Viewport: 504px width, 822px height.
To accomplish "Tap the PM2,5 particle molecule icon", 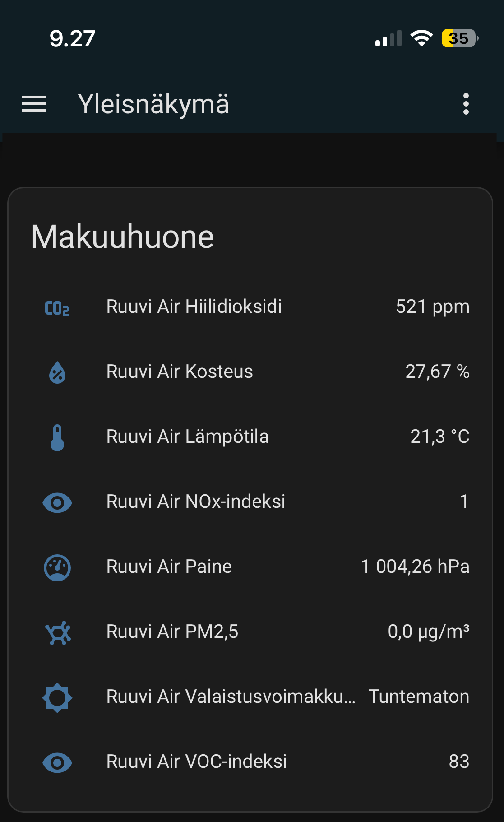I will click(x=58, y=632).
